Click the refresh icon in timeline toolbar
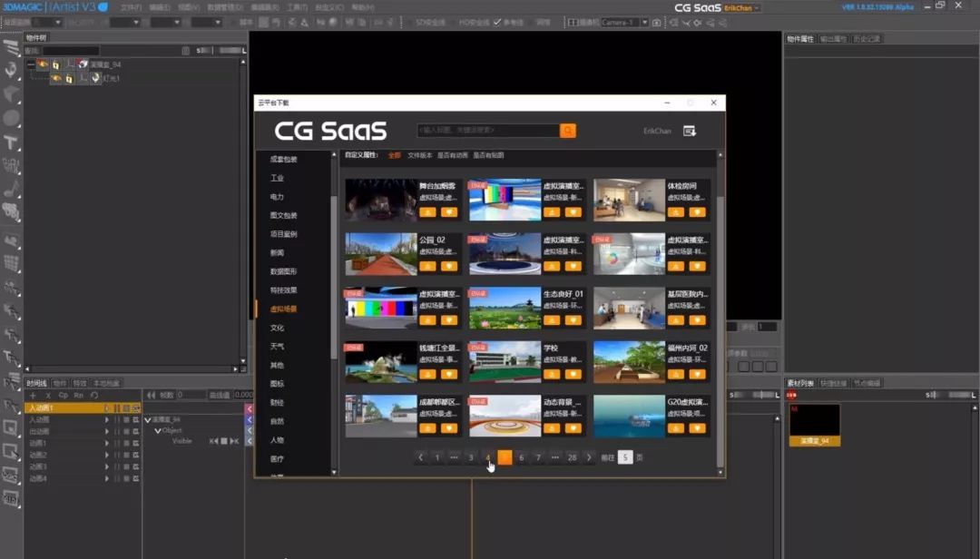Image resolution: width=980 pixels, height=559 pixels. tap(94, 395)
